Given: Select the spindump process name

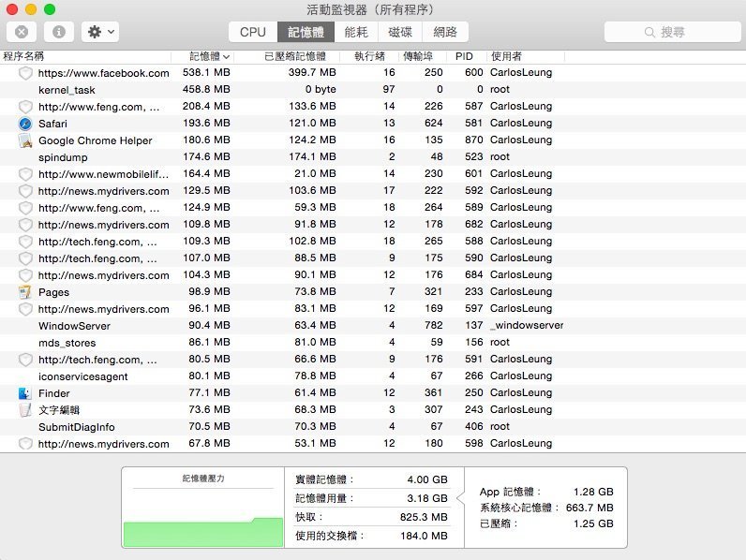Looking at the screenshot, I should click(x=63, y=157).
